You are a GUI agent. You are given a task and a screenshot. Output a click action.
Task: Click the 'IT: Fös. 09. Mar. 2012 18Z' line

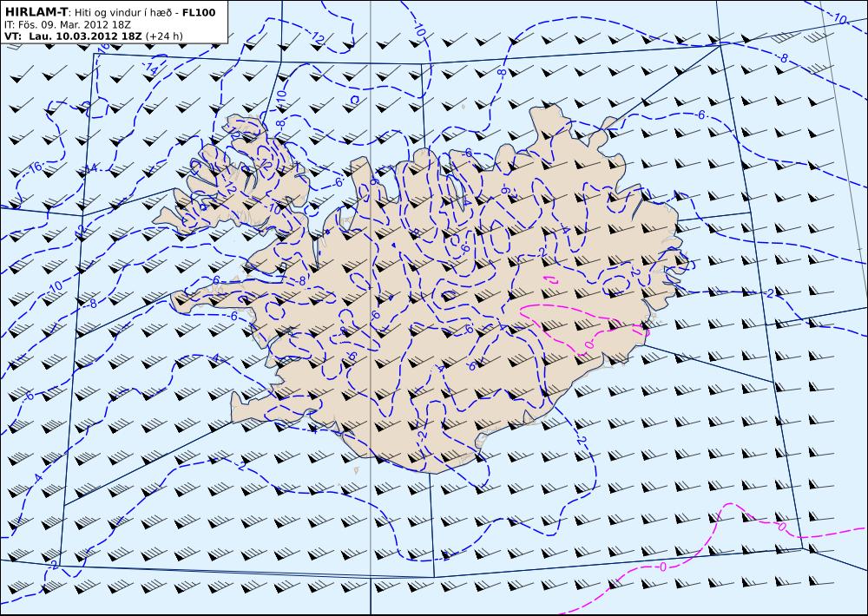[x=69, y=24]
